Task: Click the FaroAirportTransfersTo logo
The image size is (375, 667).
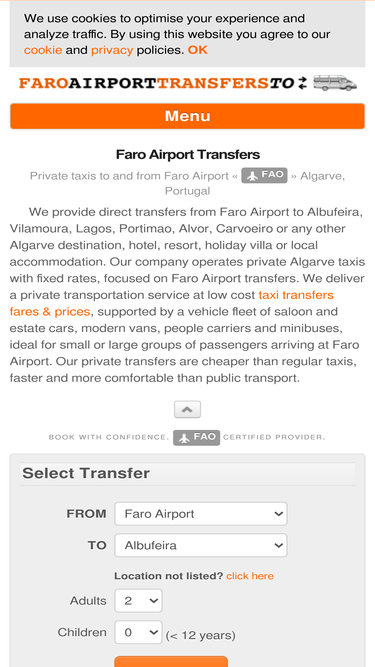Action: (x=156, y=83)
